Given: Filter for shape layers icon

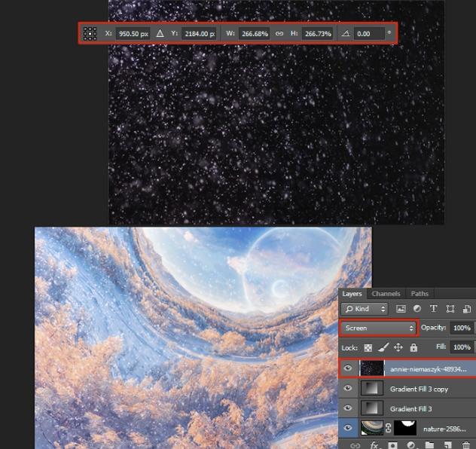Looking at the screenshot, I should (x=450, y=309).
